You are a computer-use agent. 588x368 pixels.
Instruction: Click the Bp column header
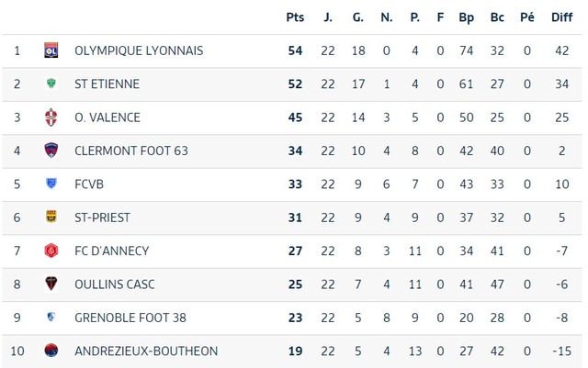pyautogui.click(x=466, y=17)
